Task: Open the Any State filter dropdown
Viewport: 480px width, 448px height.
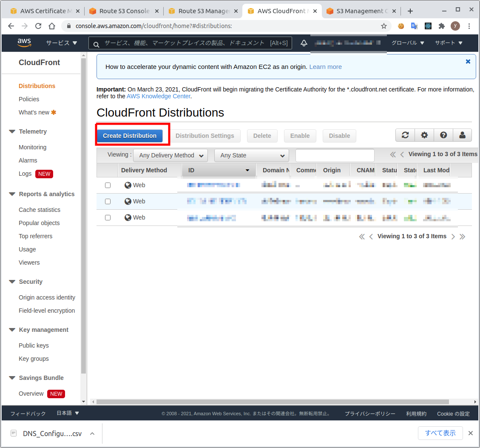Action: click(252, 155)
